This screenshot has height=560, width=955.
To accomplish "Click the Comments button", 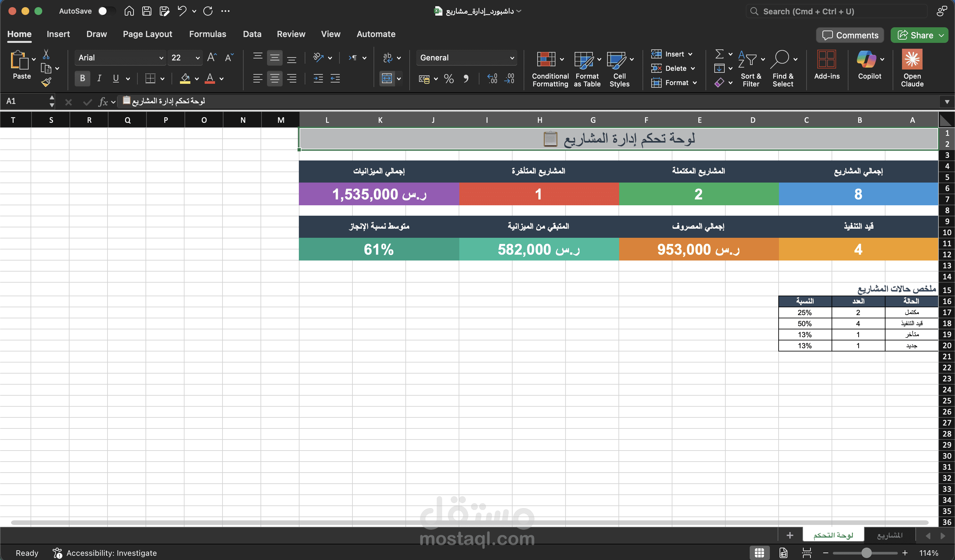I will [850, 35].
